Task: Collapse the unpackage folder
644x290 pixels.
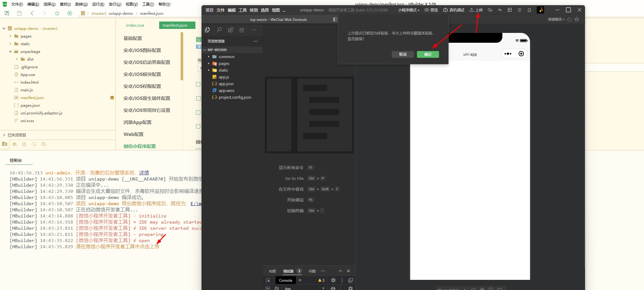Action: coord(10,51)
